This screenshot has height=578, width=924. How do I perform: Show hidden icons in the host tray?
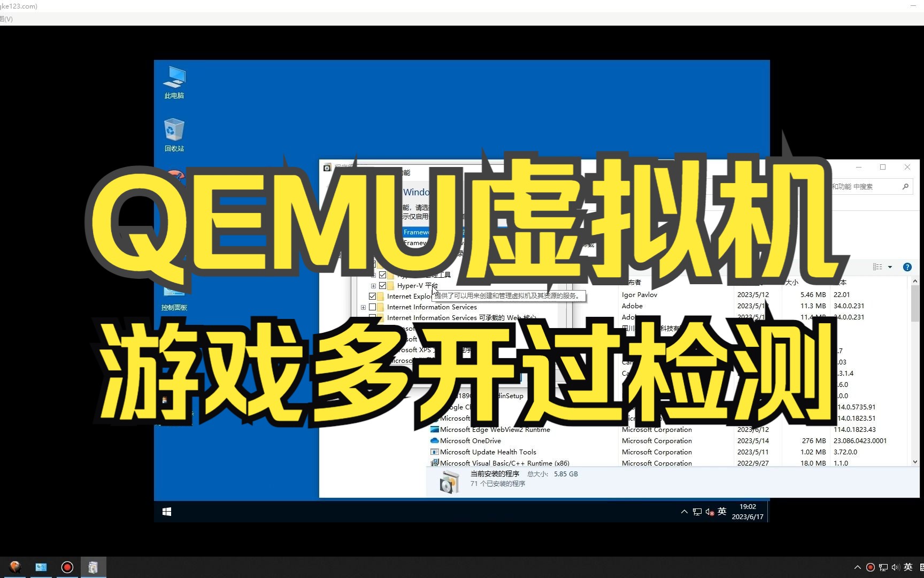pos(857,567)
